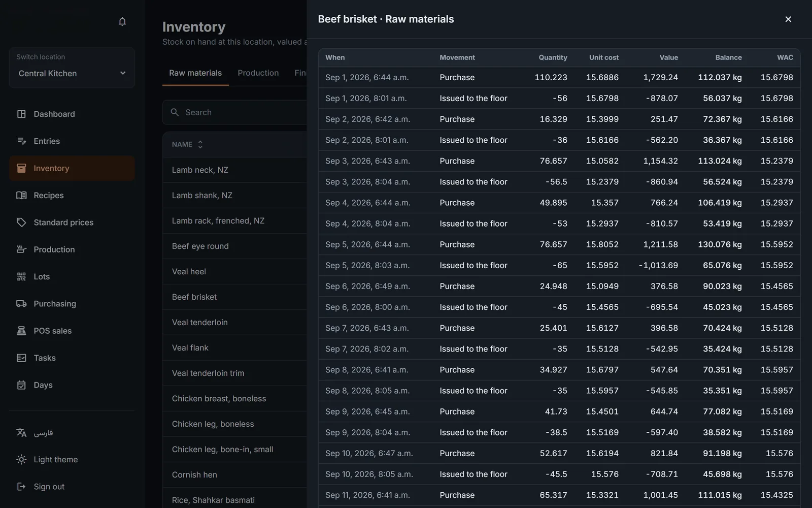Viewport: 812px width, 508px height.
Task: Select the Lamb neck, NZ row
Action: coord(235,170)
